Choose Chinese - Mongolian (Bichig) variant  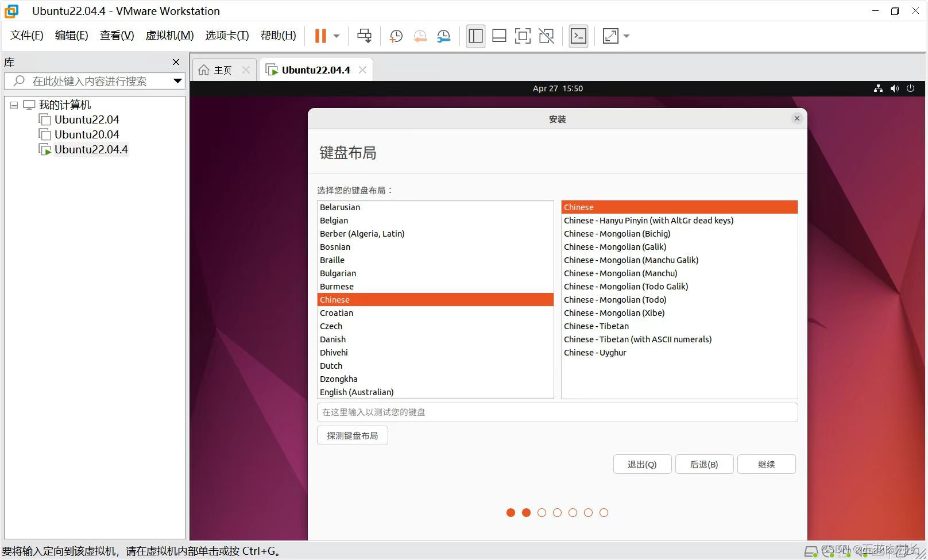[679, 234]
